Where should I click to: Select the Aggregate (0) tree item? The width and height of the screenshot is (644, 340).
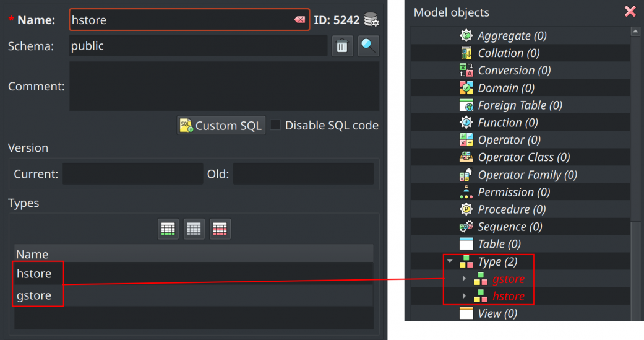tap(512, 36)
